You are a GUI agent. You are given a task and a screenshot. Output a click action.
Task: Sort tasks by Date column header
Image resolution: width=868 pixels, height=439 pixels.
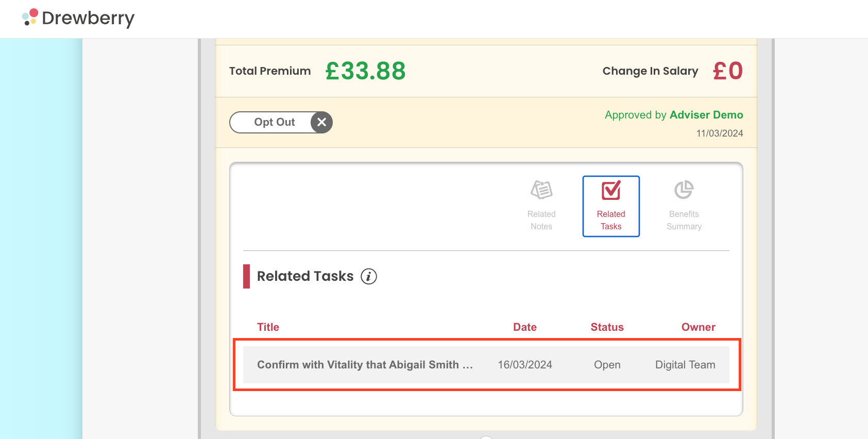(x=525, y=327)
